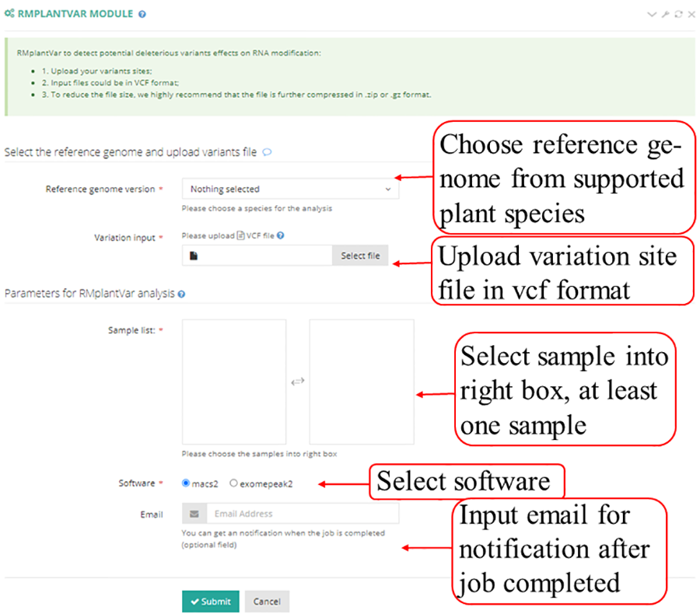Click comment bubble icon beside upload variants heading
This screenshot has width=700, height=614.
267,152
